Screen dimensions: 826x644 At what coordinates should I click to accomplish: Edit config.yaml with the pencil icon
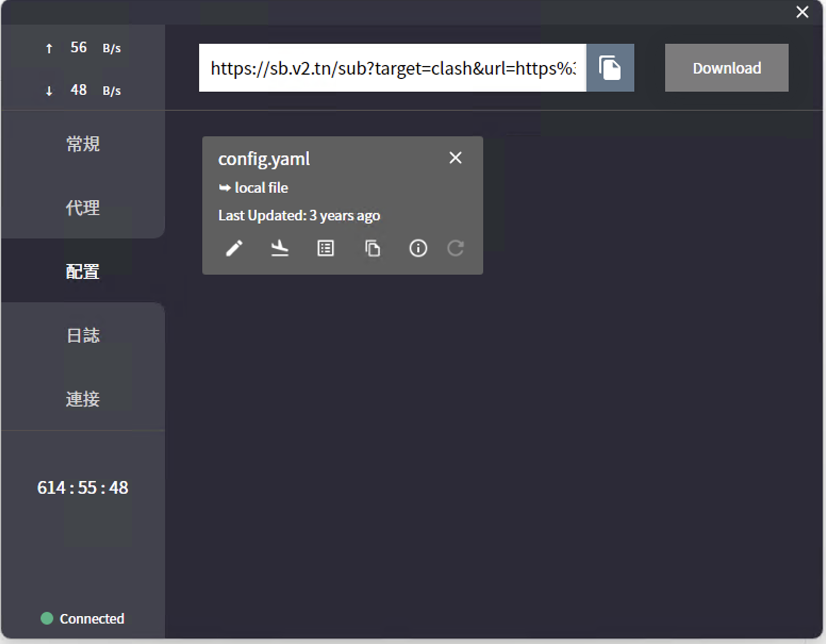pos(234,248)
